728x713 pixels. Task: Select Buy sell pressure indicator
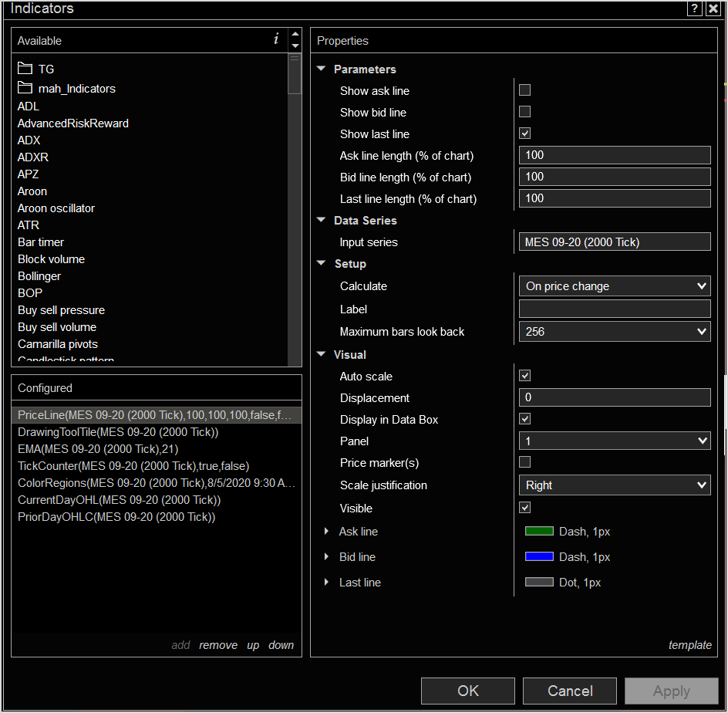[x=61, y=310]
